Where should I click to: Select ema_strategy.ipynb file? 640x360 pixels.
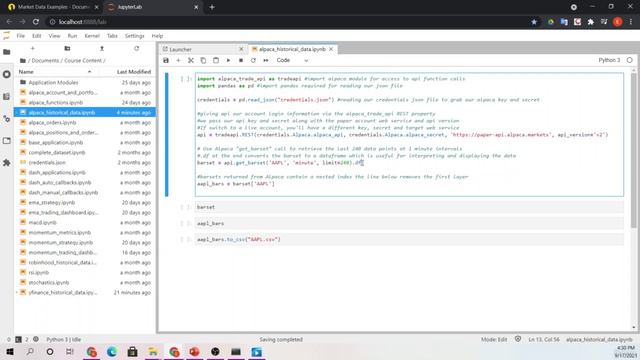click(x=85, y=202)
